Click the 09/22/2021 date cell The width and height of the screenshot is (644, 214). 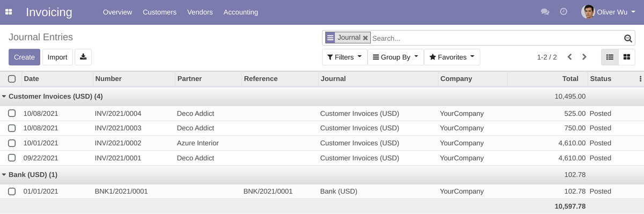(x=41, y=158)
